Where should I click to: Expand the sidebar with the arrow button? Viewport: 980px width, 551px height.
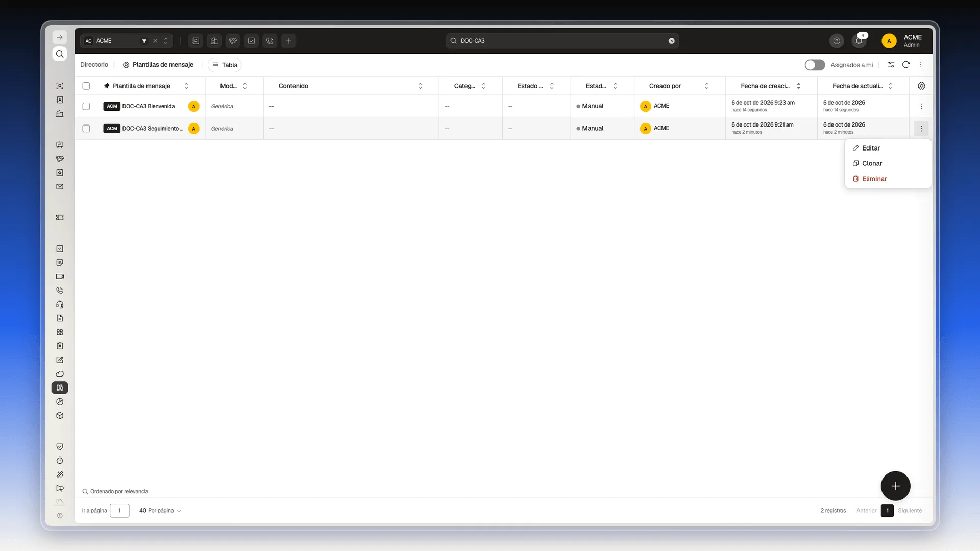[60, 37]
